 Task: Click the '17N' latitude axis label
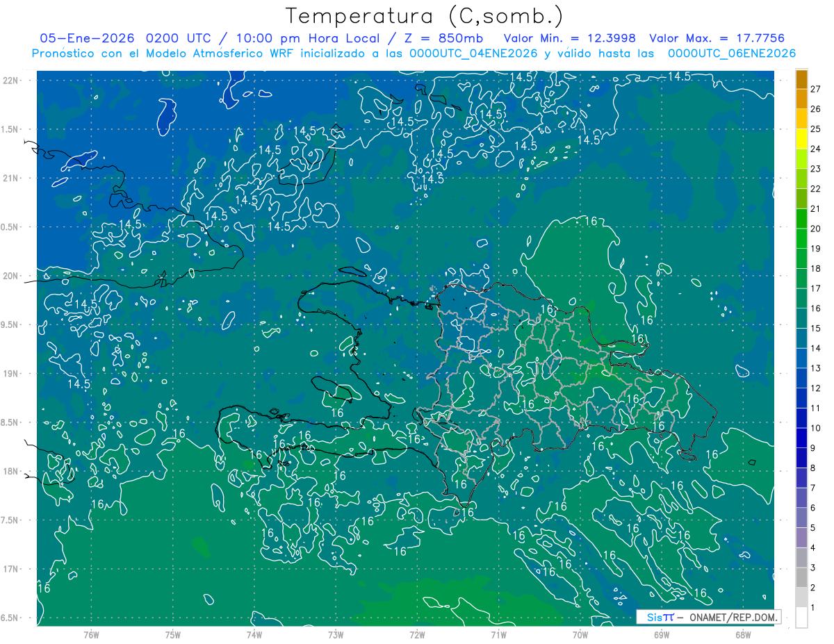tap(10, 569)
